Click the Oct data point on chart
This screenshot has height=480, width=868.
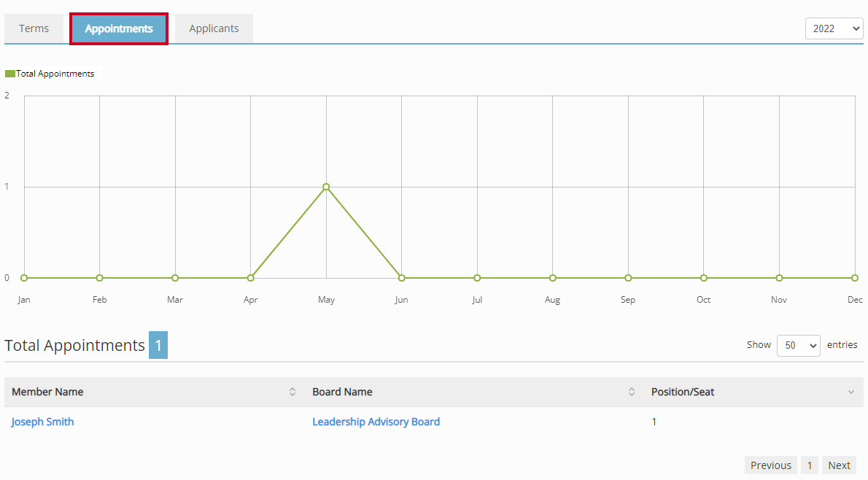pyautogui.click(x=704, y=278)
